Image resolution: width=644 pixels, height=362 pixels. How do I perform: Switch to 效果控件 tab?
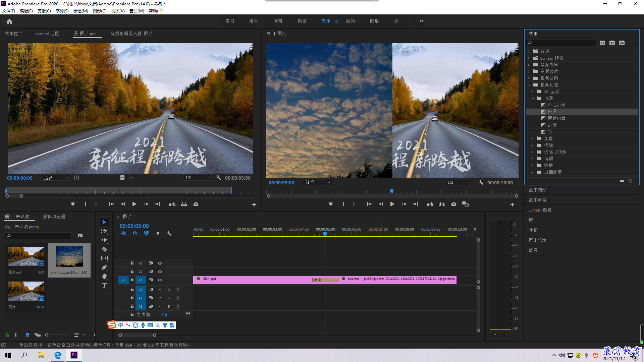click(13, 34)
